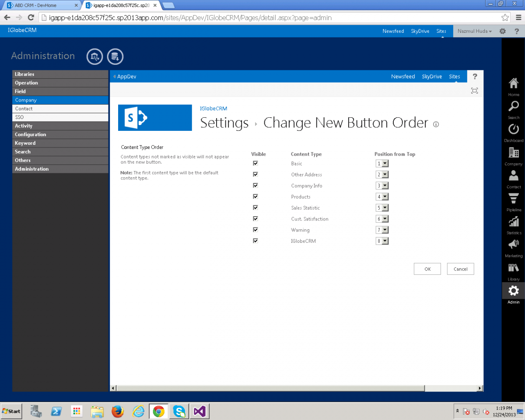Open Newsfeed in dialog header
Viewport: 525px width, 420px height.
[x=403, y=77]
